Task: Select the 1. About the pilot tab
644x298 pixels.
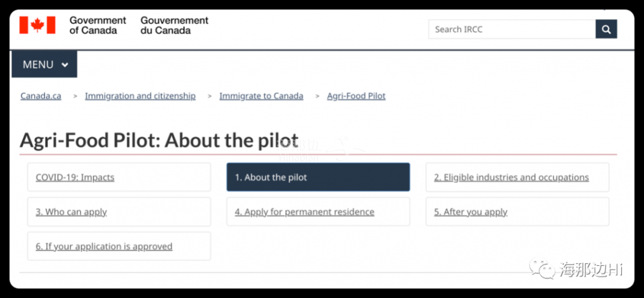Action: click(318, 177)
